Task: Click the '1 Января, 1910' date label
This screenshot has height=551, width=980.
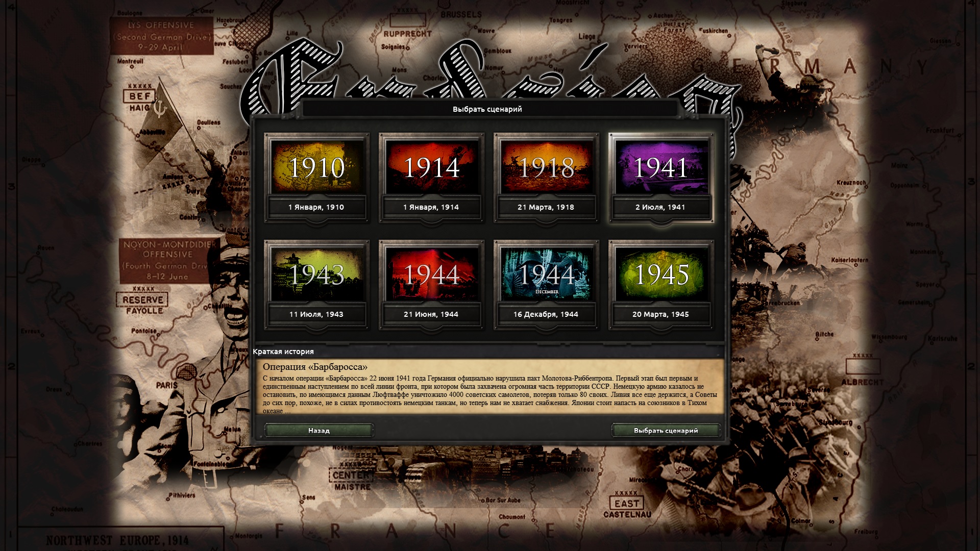Action: [x=316, y=207]
